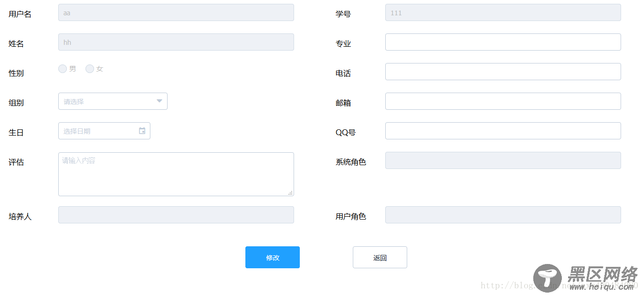This screenshot has width=644, height=295.
Task: Click the 用户名 label
Action: pyautogui.click(x=20, y=14)
